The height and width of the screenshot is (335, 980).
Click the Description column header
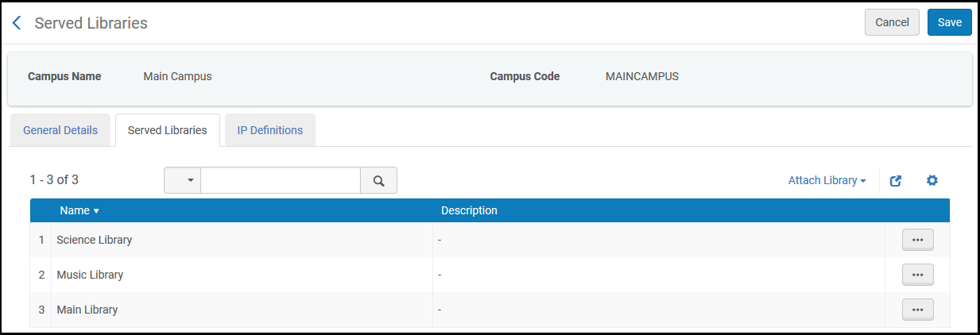[x=469, y=210]
